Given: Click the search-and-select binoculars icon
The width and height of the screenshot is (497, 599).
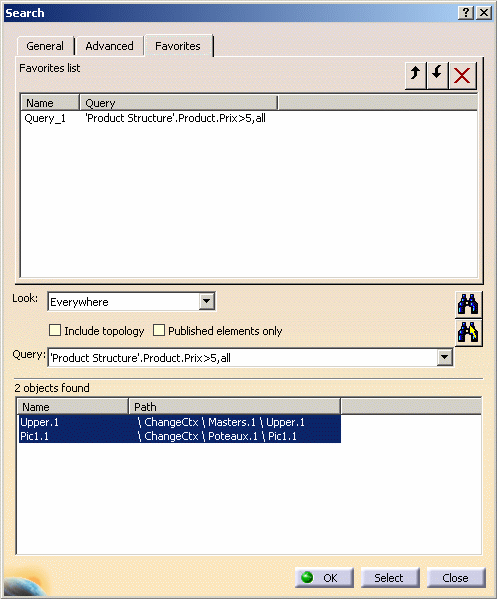Looking at the screenshot, I should pos(468,332).
